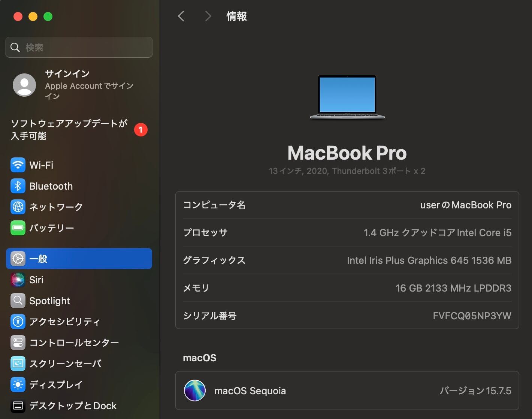Open the Siri icon

18,280
